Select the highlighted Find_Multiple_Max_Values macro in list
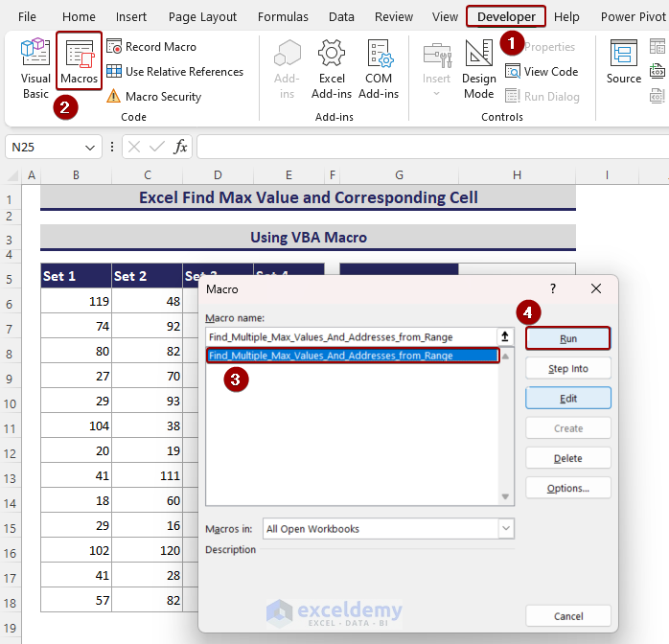The image size is (669, 644). [353, 356]
